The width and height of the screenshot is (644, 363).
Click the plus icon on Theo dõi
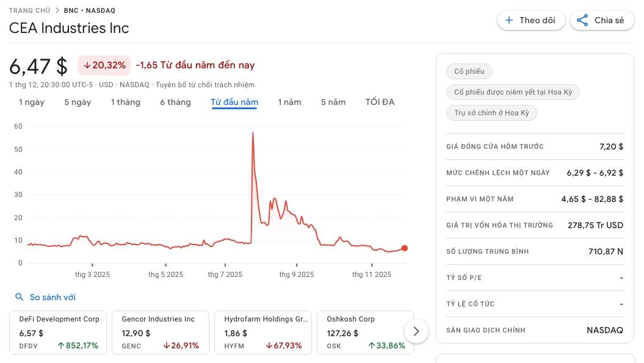(509, 20)
